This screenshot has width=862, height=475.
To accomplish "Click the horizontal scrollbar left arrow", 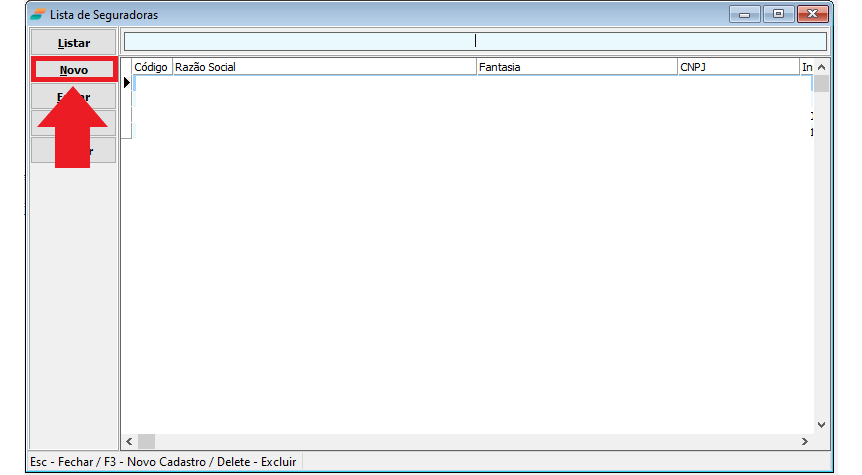I will click(x=129, y=441).
